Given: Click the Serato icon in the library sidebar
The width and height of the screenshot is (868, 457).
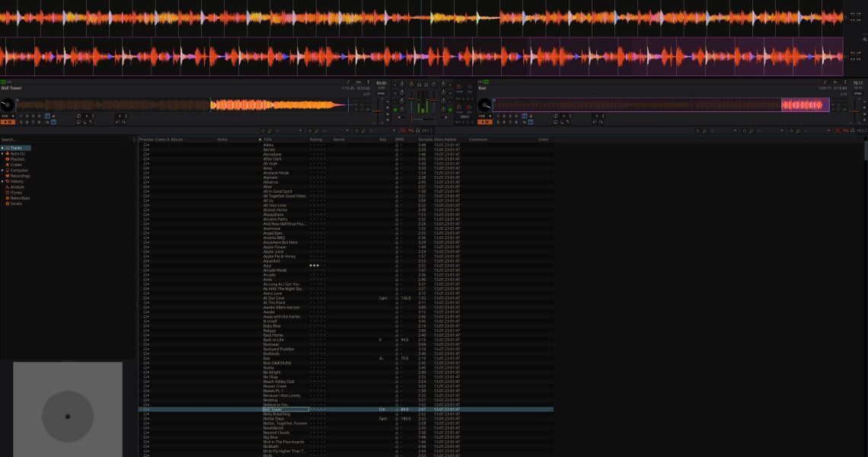Looking at the screenshot, I should pos(8,203).
